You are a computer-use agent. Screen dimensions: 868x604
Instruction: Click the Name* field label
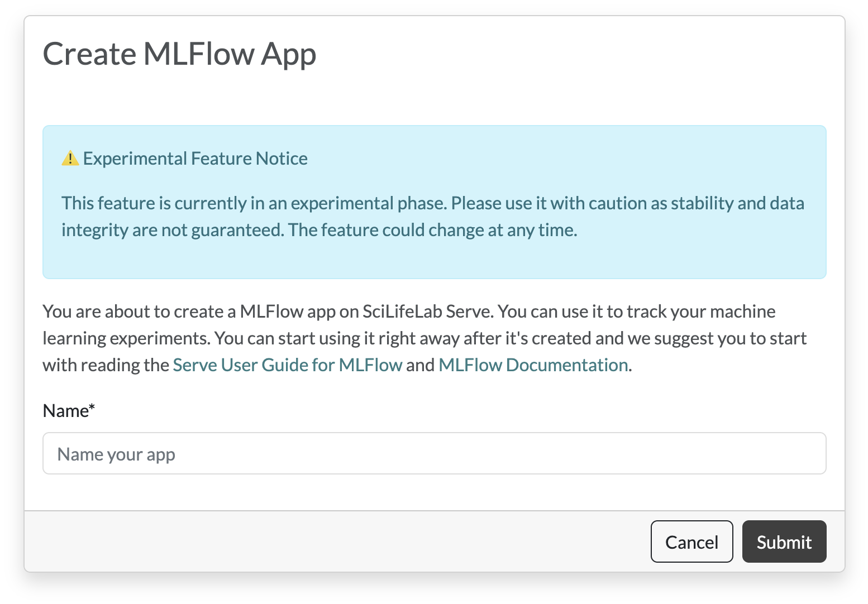pyautogui.click(x=69, y=411)
